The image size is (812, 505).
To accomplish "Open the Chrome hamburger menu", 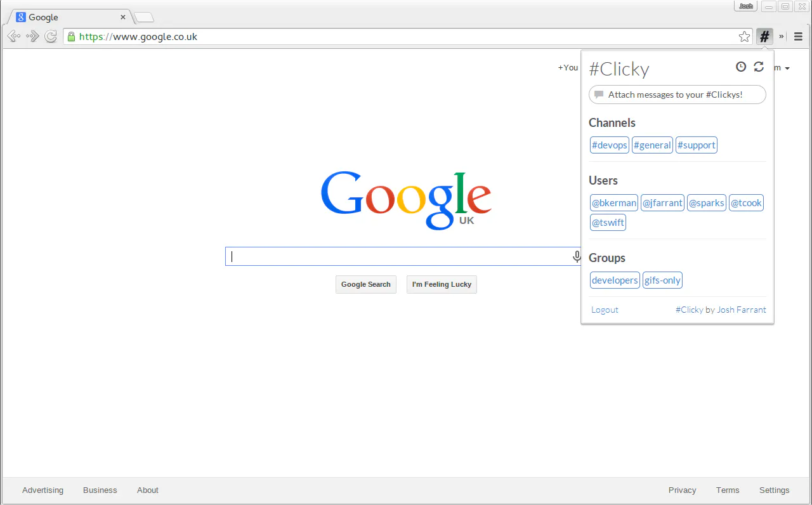I will [x=798, y=37].
